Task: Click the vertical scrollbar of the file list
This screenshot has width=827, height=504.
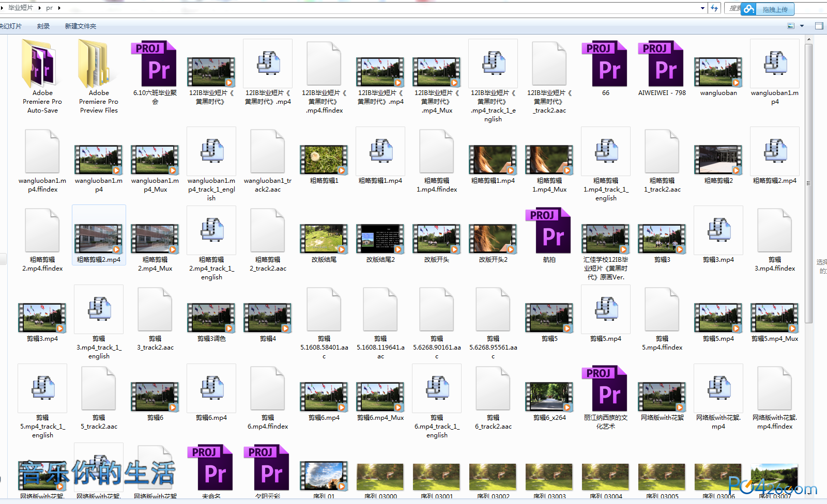Action: 808,183
